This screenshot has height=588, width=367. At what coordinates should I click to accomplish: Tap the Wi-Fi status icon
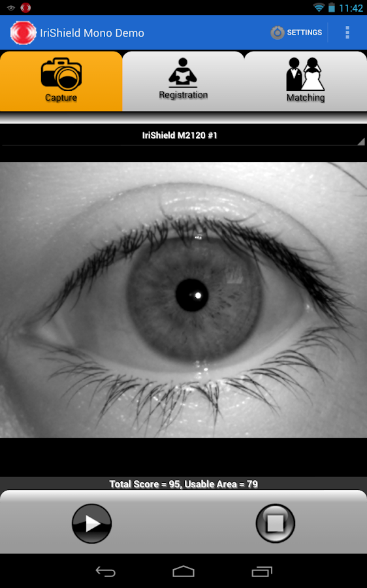[319, 7]
